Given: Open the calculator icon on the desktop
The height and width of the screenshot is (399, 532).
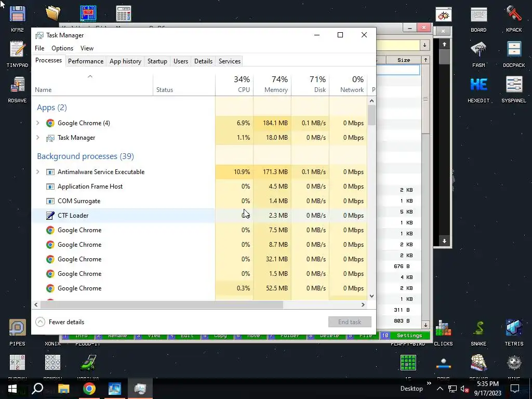Looking at the screenshot, I should [x=124, y=14].
